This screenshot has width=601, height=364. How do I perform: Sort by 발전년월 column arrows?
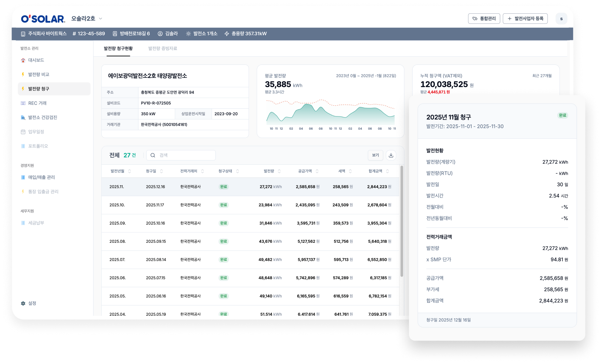[130, 171]
